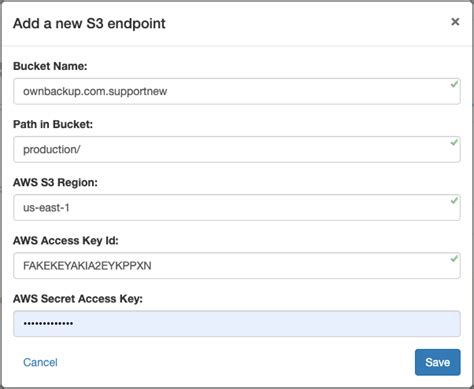Viewport: 474px width, 389px height.
Task: Click the AWS S3 Region label
Action: (55, 182)
